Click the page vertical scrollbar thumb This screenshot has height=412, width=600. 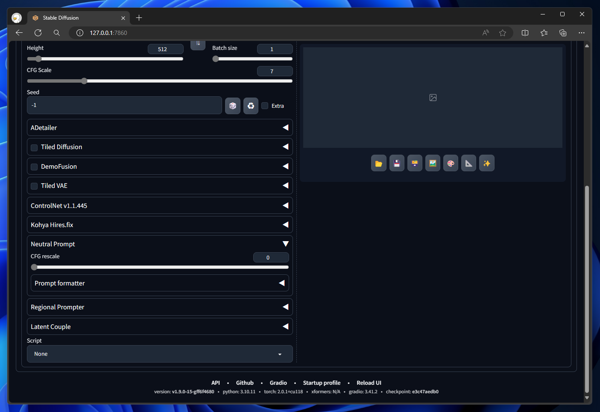pos(587,289)
